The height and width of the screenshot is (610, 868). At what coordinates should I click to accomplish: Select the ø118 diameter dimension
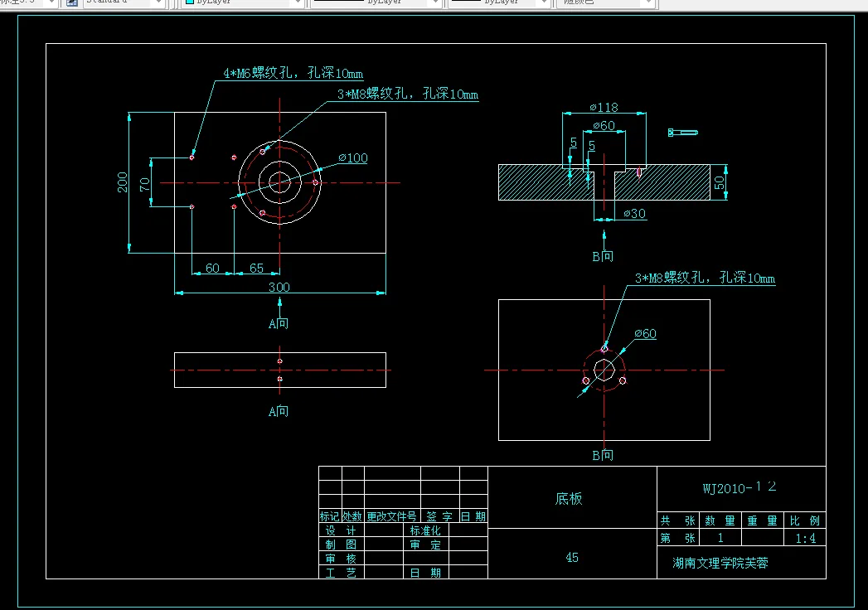pyautogui.click(x=604, y=107)
